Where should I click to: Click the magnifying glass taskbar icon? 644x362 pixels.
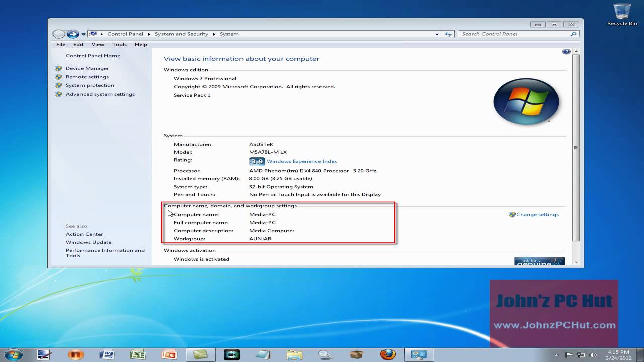point(326,354)
